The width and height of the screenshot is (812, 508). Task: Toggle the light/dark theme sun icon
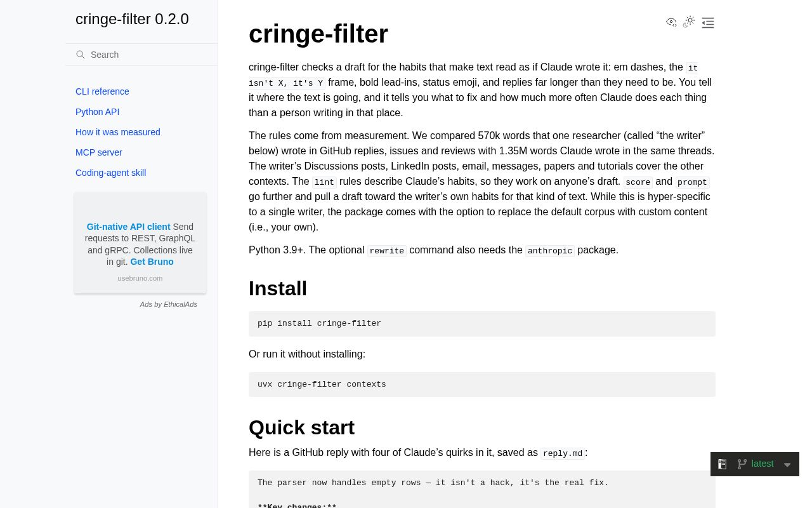[x=689, y=22]
